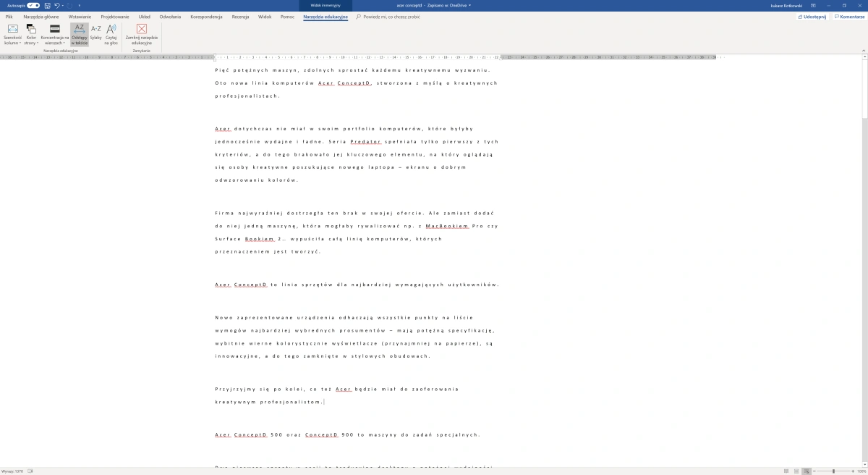Image resolution: width=868 pixels, height=475 pixels.
Task: Select the Widok tab
Action: (265, 16)
